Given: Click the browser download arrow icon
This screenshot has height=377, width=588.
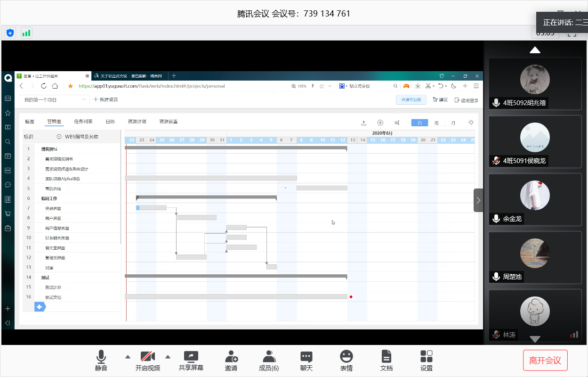Looking at the screenshot, I should pos(418,86).
